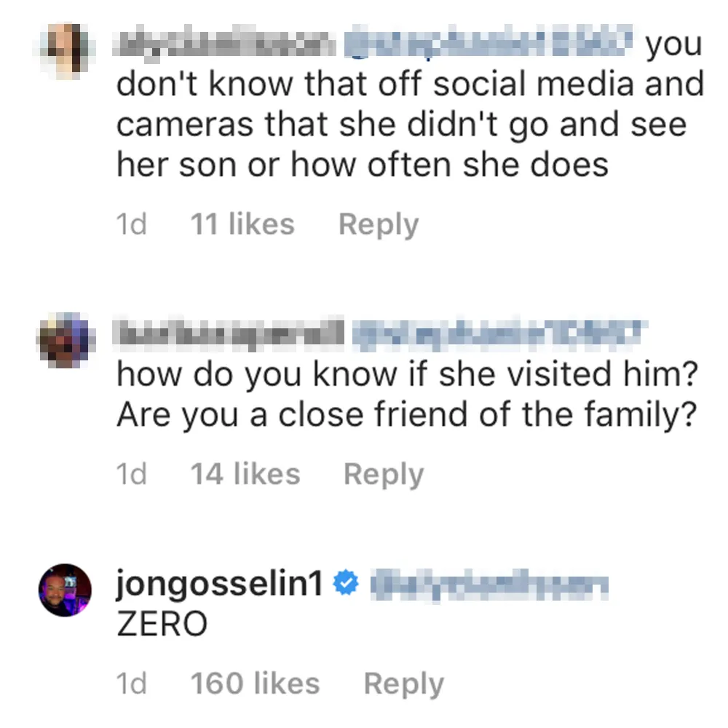The image size is (728, 728).
Task: View the 160 likes on jongosselin1's comment
Action: 253,682
